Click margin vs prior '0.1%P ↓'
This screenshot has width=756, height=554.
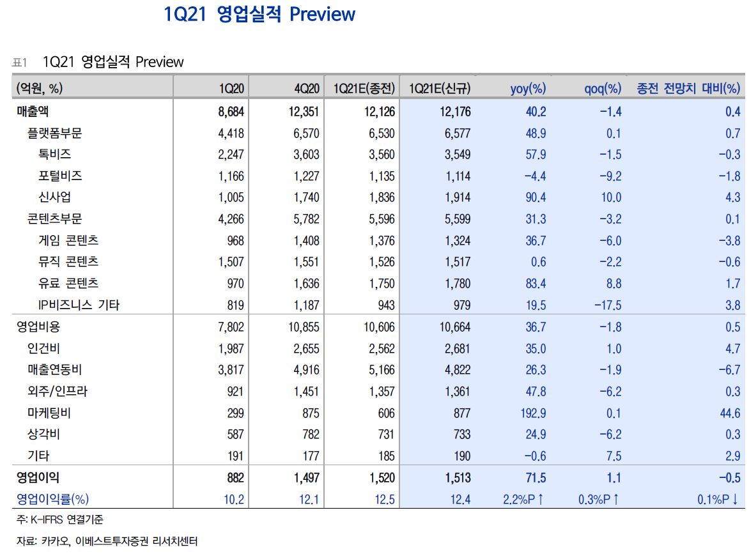(x=718, y=500)
